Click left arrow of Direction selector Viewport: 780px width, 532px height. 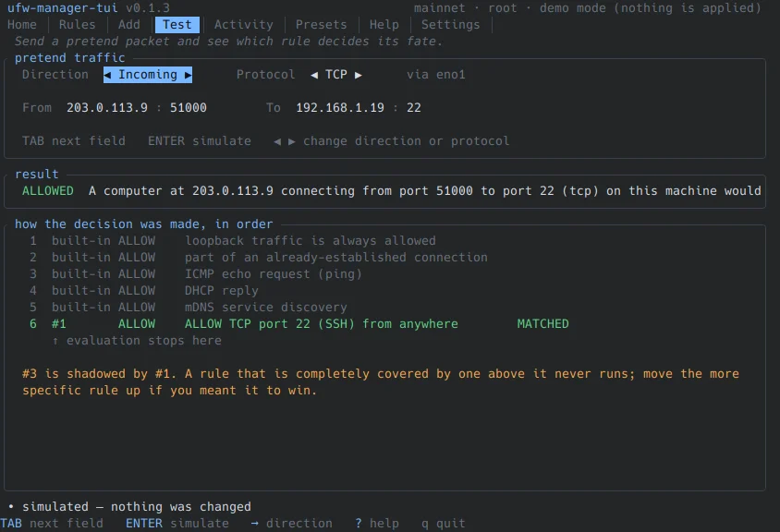coord(107,75)
